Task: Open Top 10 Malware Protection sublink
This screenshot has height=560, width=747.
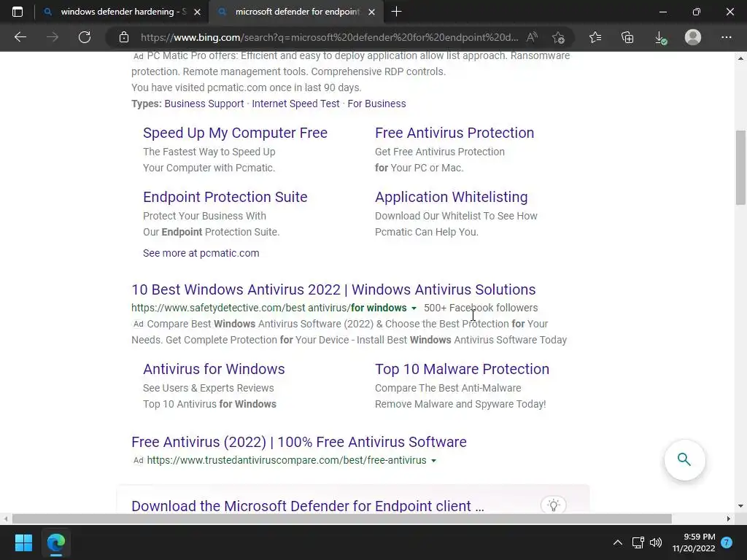Action: tap(462, 369)
